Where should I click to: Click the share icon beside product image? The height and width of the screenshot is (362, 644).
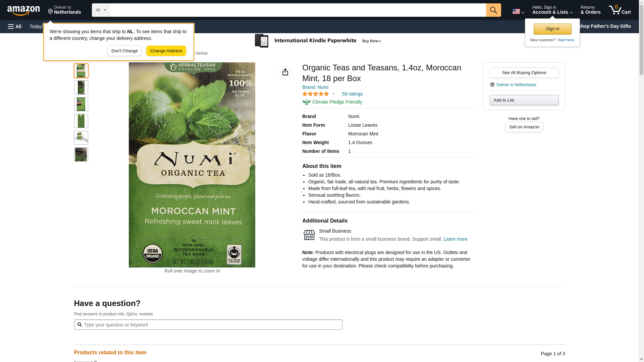click(285, 72)
